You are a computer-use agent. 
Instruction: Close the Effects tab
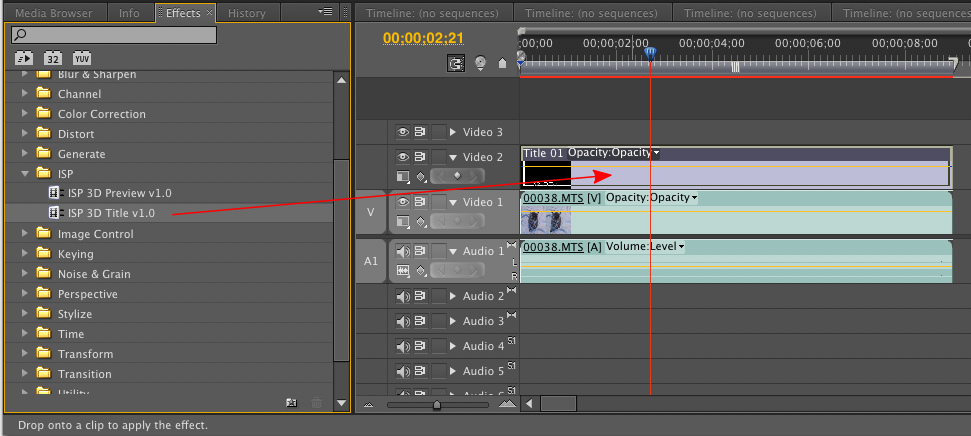(x=209, y=12)
